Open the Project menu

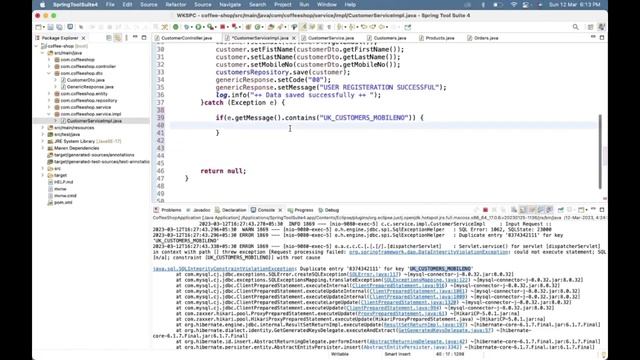tap(282, 4)
